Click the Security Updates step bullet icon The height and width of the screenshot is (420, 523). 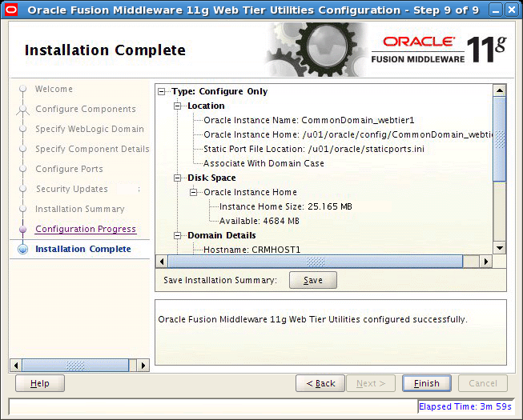click(x=22, y=189)
